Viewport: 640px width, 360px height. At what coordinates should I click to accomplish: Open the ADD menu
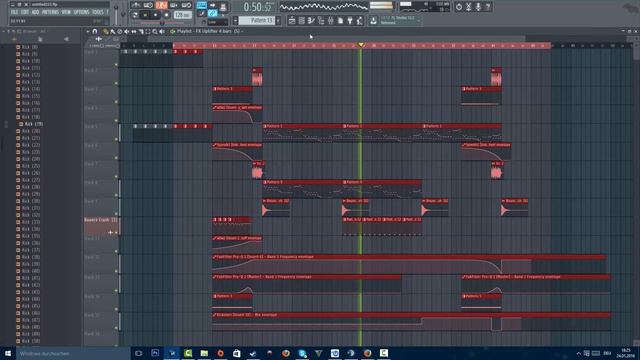36,12
